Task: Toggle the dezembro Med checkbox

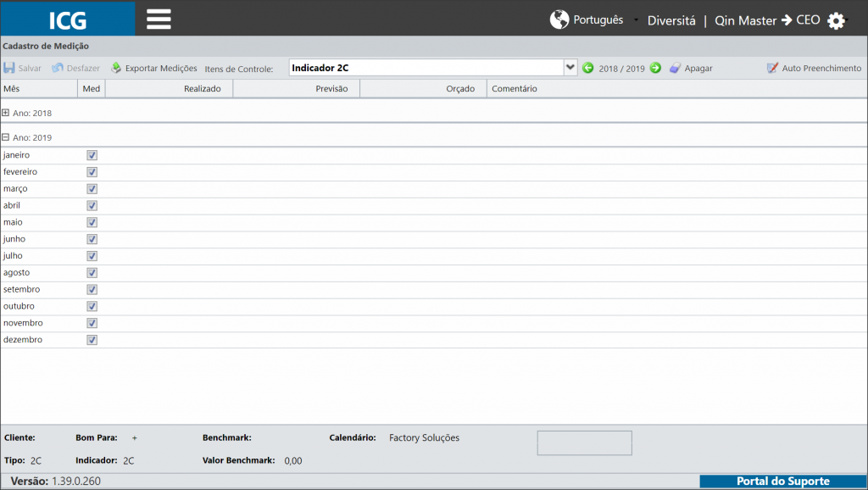Action: pyautogui.click(x=92, y=340)
